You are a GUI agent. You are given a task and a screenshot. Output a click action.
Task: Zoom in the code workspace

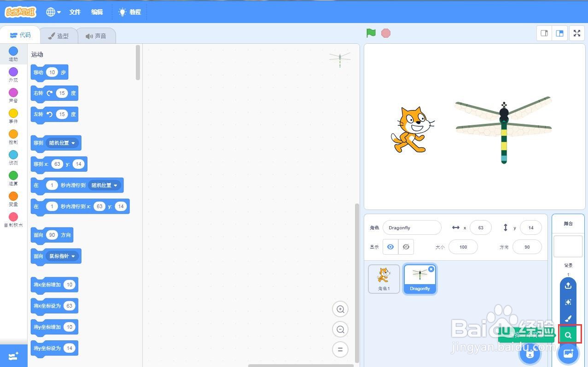[x=340, y=309]
